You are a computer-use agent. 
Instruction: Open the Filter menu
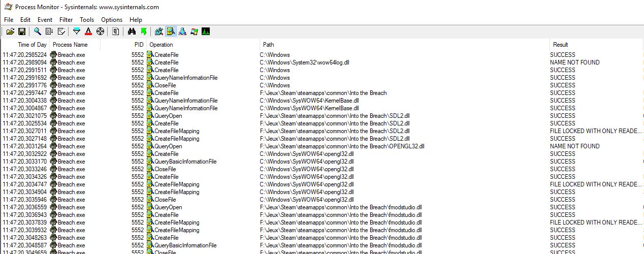pos(66,20)
